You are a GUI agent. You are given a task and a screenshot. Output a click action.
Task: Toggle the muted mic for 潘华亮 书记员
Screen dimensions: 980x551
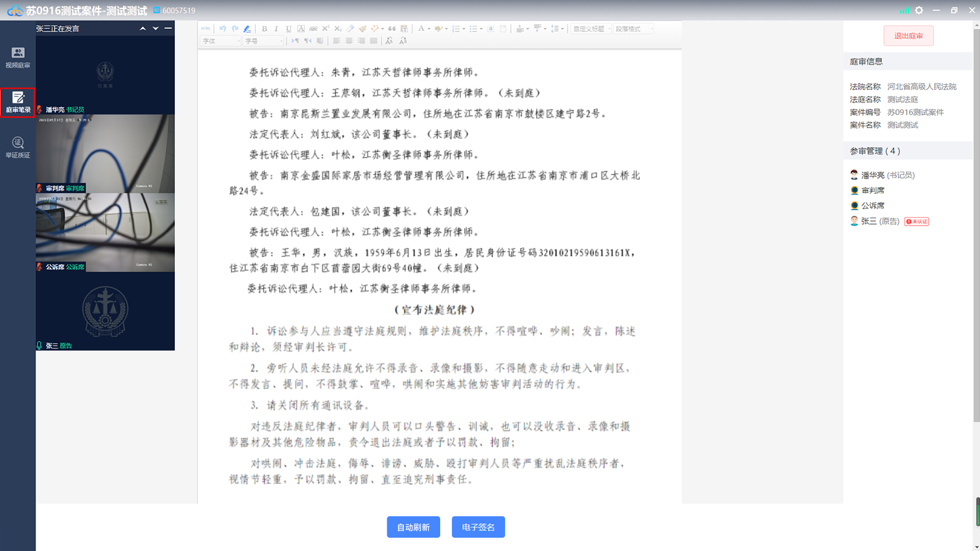click(39, 110)
